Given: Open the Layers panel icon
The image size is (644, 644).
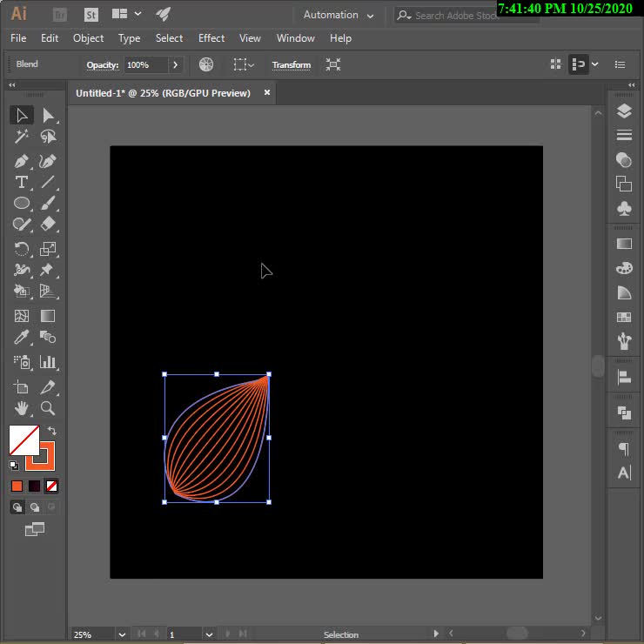Looking at the screenshot, I should 624,111.
